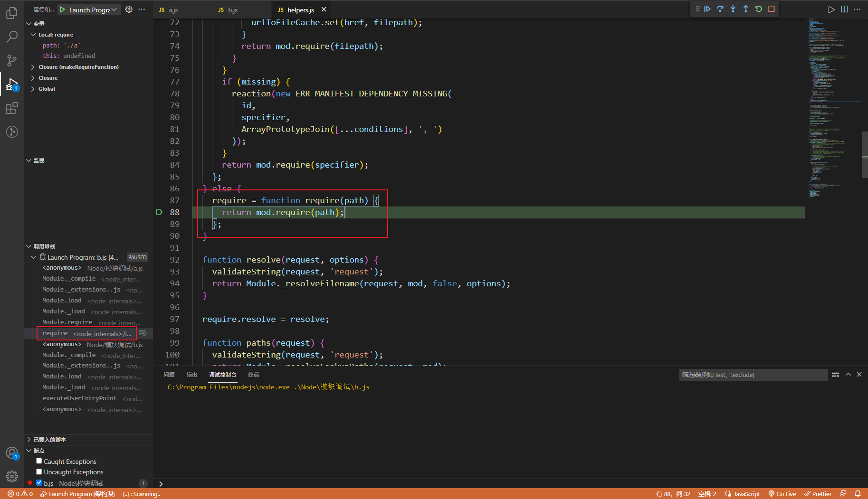Click the debug Step Into button
868x499 pixels.
(x=733, y=9)
